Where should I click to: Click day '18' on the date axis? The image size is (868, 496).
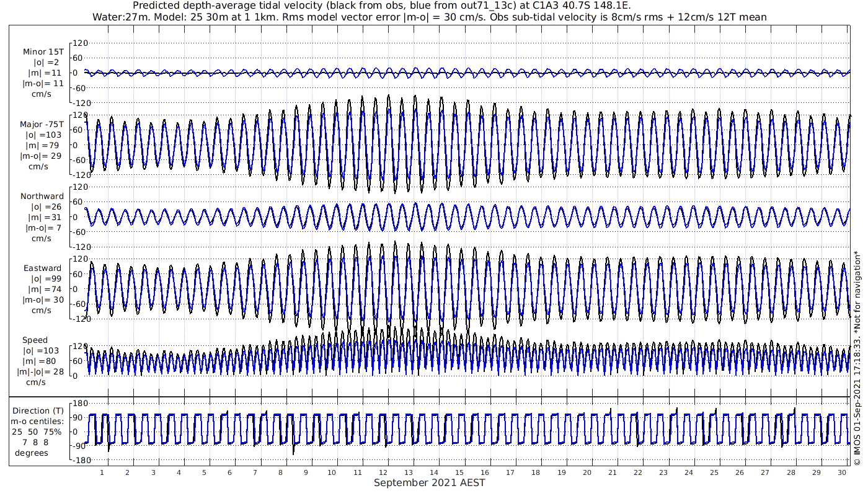(536, 472)
